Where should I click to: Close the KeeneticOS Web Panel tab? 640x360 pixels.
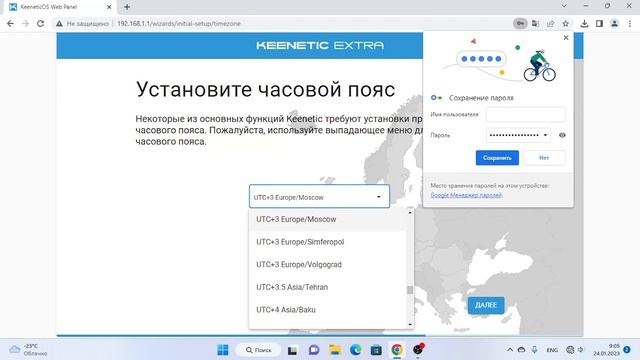(x=109, y=7)
